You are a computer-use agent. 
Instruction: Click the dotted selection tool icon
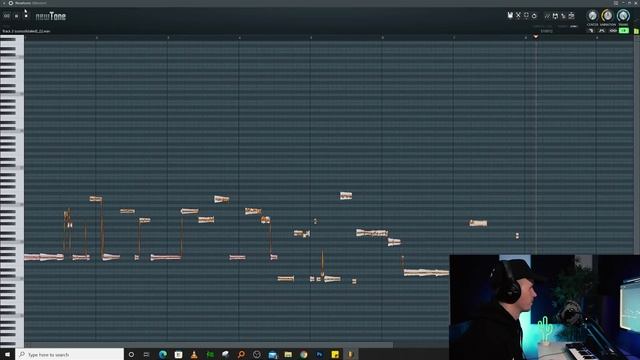point(526,16)
